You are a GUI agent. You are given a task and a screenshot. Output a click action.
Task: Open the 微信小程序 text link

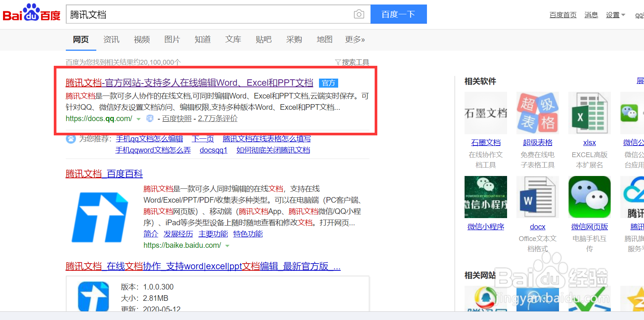pyautogui.click(x=486, y=227)
